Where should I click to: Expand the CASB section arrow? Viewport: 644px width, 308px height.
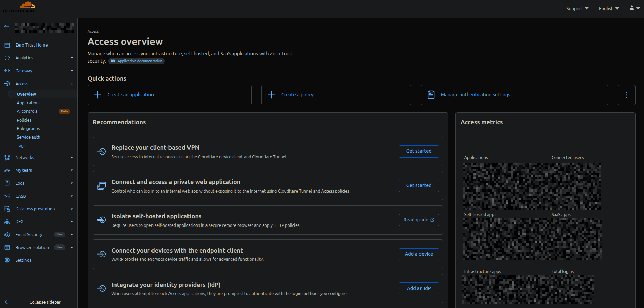coord(72,196)
